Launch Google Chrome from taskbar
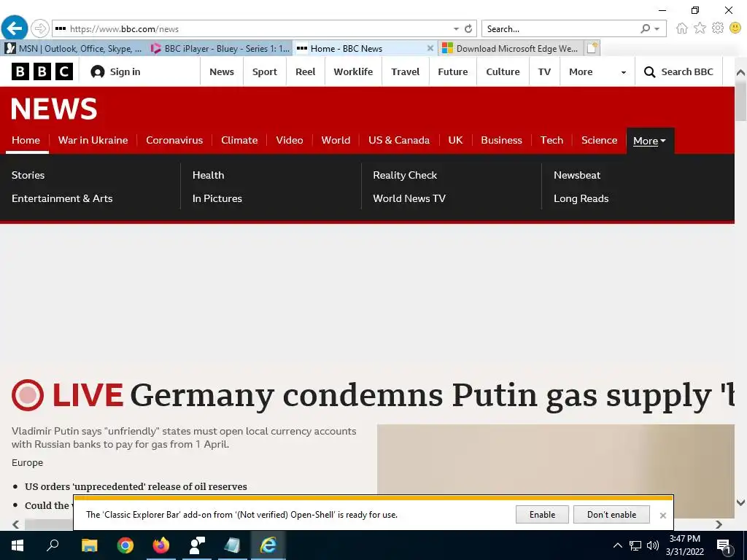The height and width of the screenshot is (560, 747). tap(125, 545)
